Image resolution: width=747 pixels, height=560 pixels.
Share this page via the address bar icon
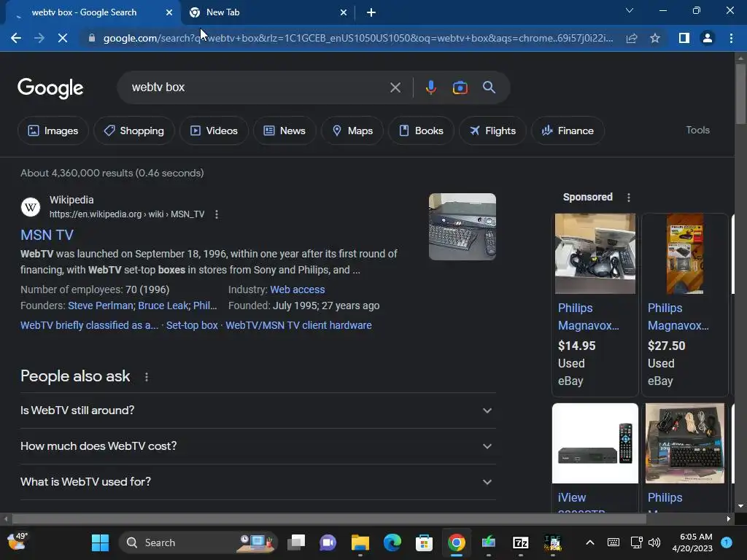coord(632,38)
